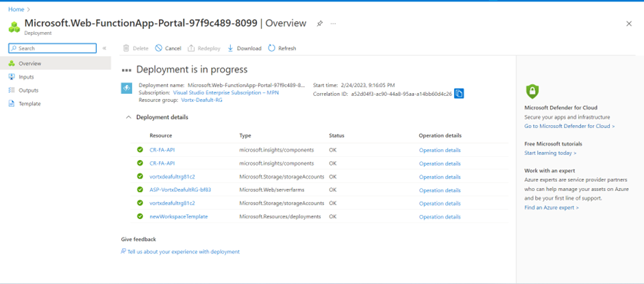Viewport: 644px width, 284px height.
Task: Click the Download toolbar label
Action: click(249, 49)
